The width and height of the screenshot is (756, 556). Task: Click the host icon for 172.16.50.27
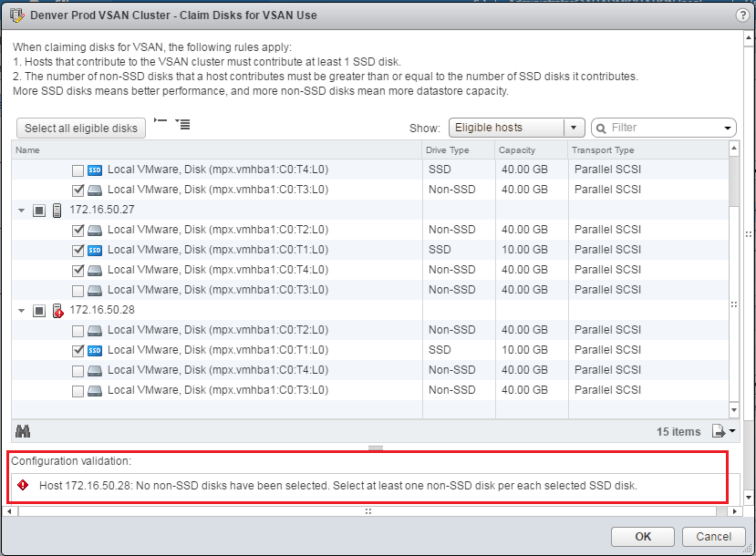coord(58,210)
